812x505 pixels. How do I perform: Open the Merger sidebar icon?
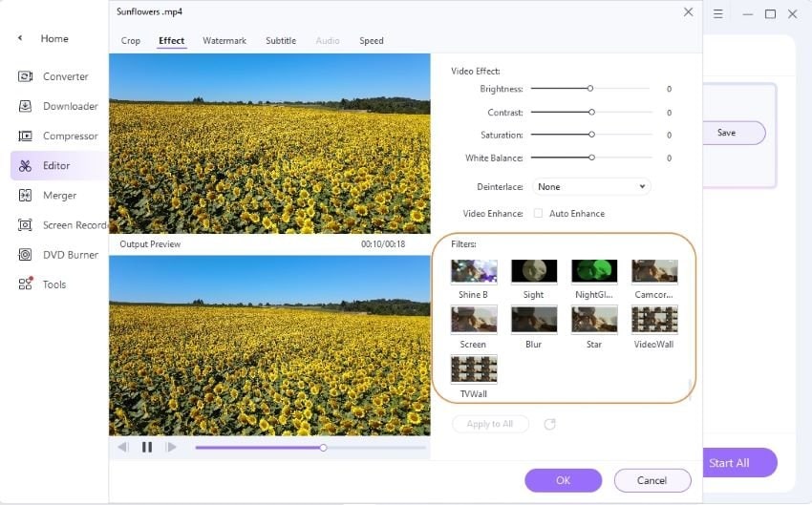[25, 195]
